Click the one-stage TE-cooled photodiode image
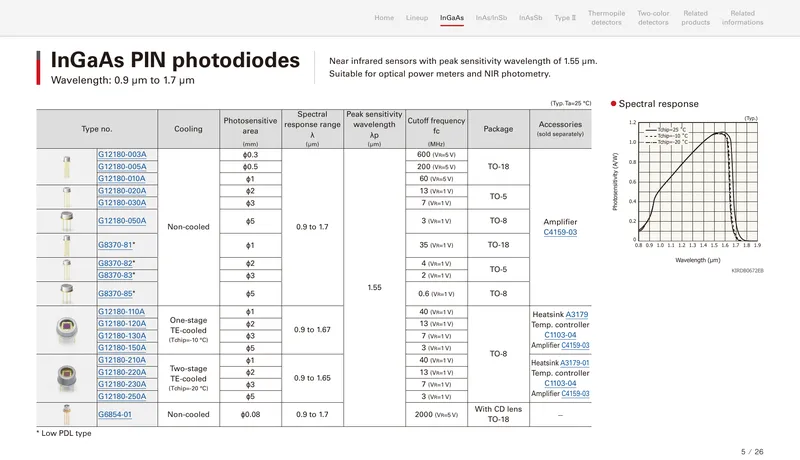The image size is (800, 460). coord(67,330)
